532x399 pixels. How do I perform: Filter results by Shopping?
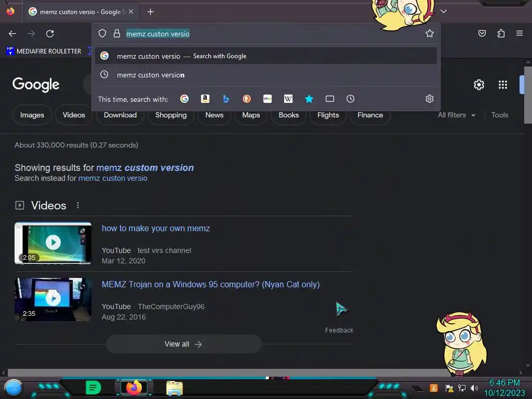click(171, 115)
